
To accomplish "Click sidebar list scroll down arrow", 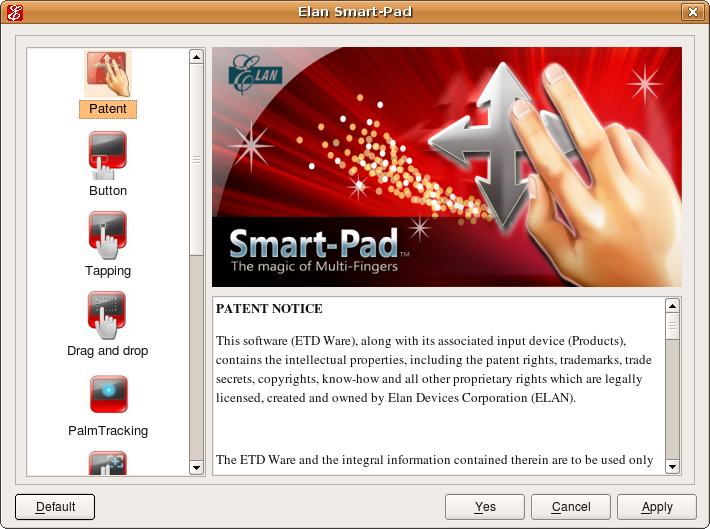I will pos(197,467).
